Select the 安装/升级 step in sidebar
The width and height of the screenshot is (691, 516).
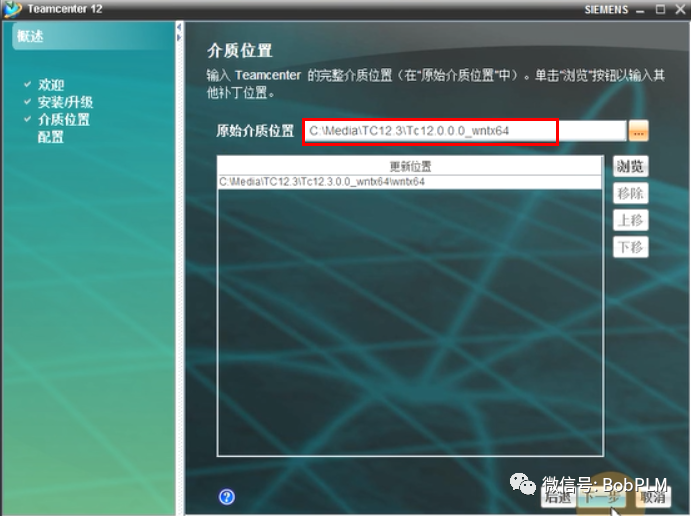65,102
